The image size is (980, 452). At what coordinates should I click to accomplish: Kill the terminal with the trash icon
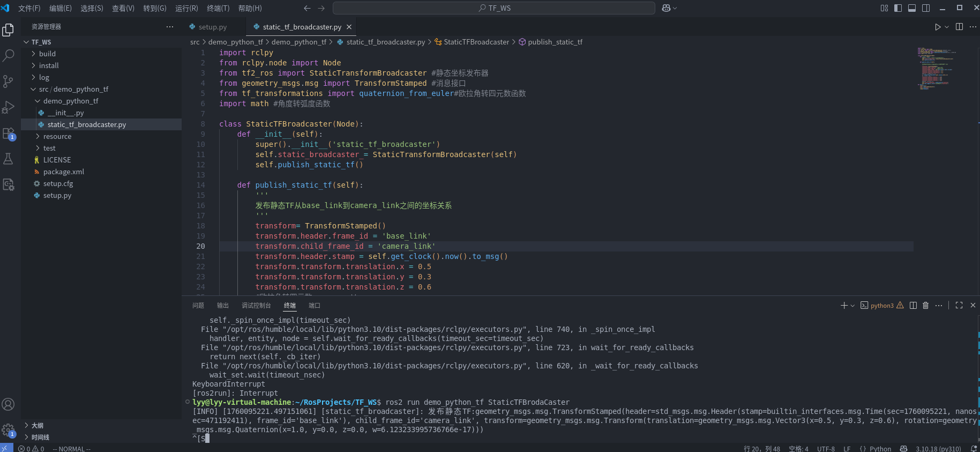(925, 306)
